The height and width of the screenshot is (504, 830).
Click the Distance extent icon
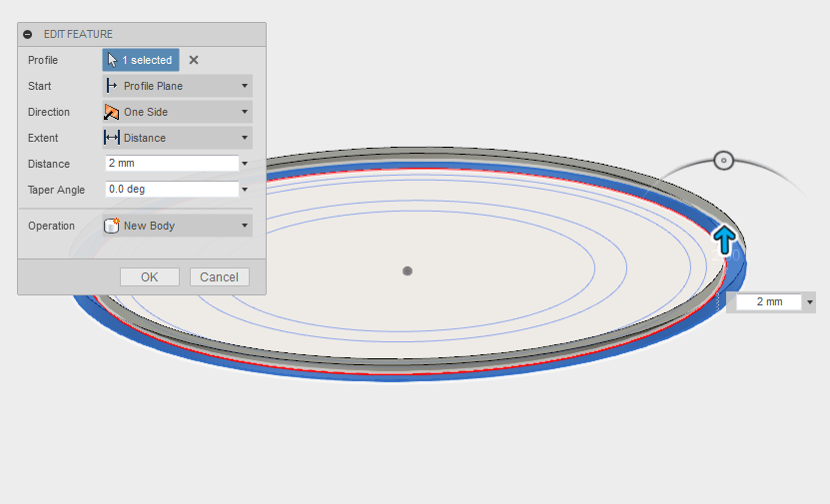click(112, 138)
